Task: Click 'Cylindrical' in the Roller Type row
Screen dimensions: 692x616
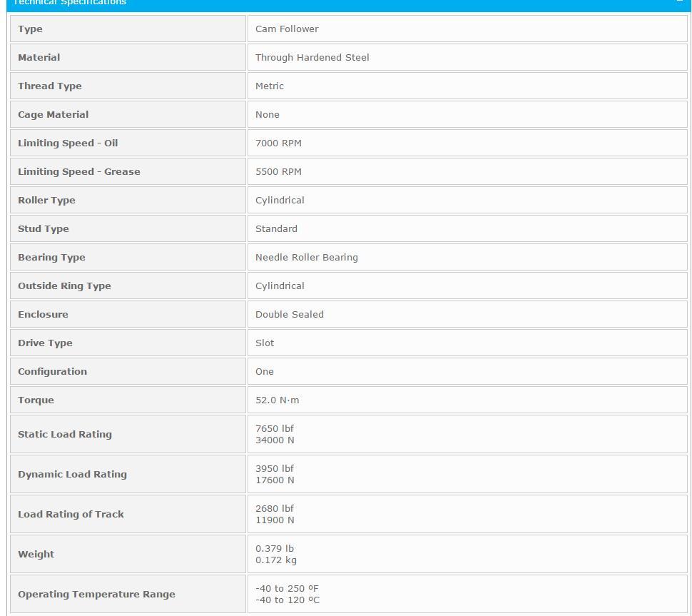Action: click(280, 201)
